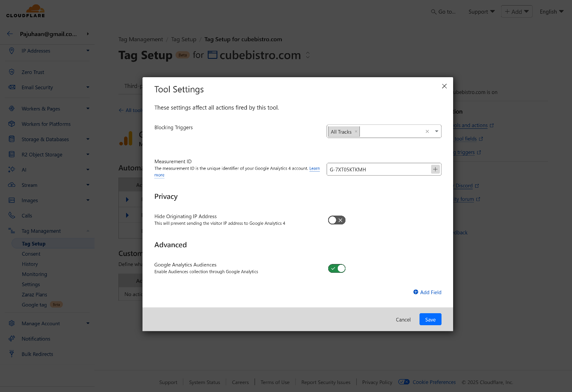Click the R2 Object Storage icon
The height and width of the screenshot is (392, 572).
point(12,154)
